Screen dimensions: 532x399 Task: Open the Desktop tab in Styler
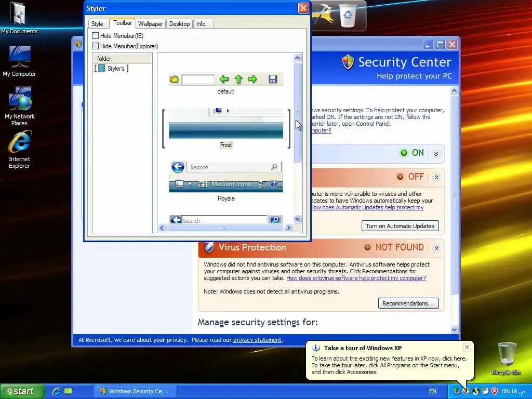179,24
